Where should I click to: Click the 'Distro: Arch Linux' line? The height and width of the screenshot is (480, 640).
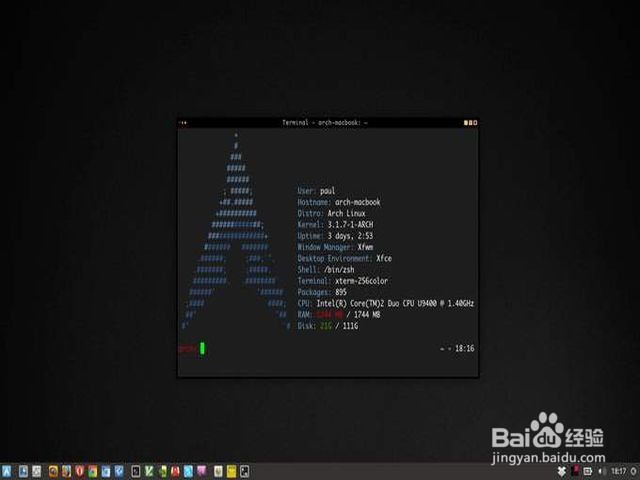click(331, 213)
